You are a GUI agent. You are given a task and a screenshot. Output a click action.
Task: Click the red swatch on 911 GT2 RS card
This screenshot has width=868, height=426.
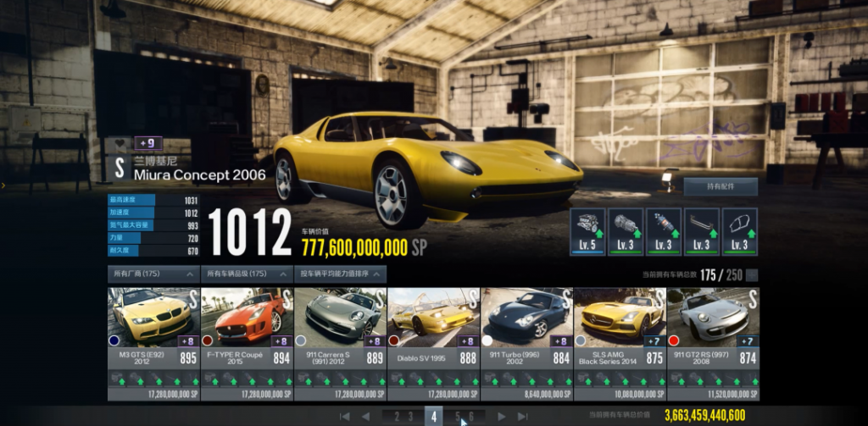click(674, 340)
